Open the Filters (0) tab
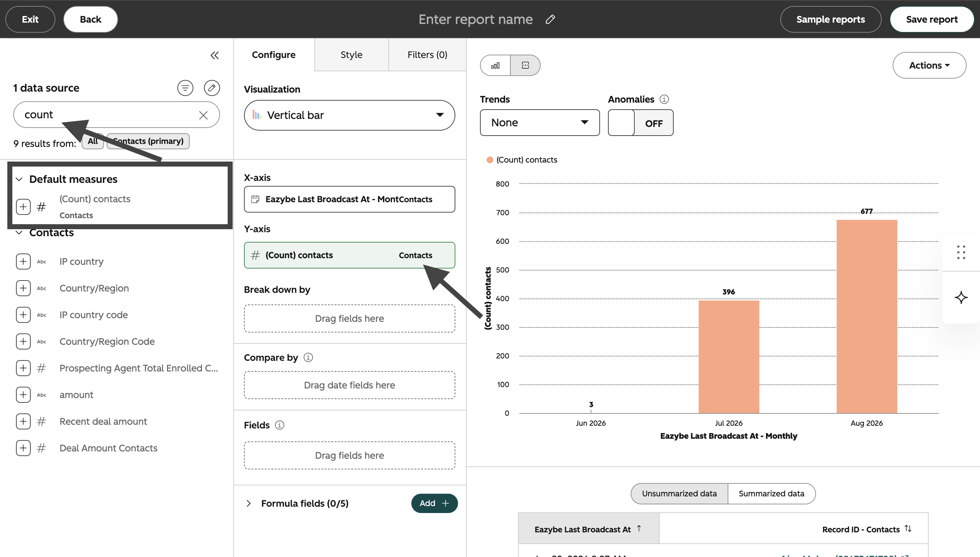Screen dimensions: 980x557 (427, 55)
